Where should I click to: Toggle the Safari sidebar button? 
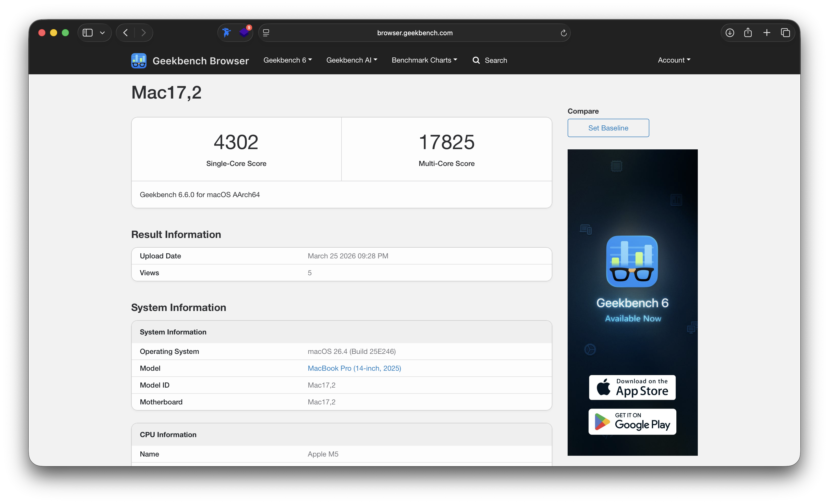88,33
